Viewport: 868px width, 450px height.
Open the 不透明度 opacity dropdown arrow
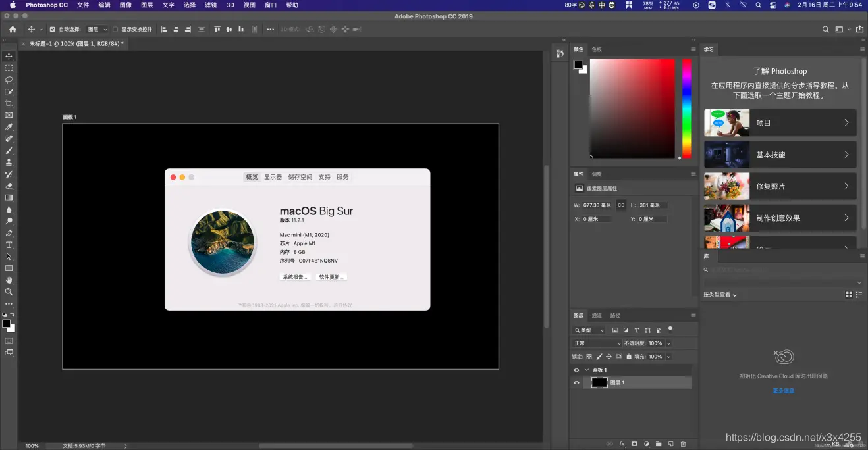pos(668,343)
